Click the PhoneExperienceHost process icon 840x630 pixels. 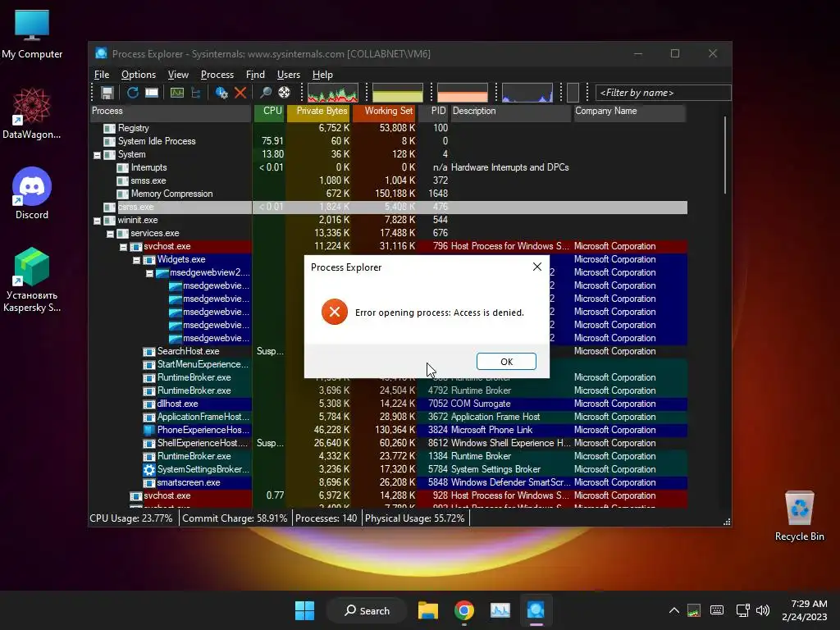[x=149, y=430]
